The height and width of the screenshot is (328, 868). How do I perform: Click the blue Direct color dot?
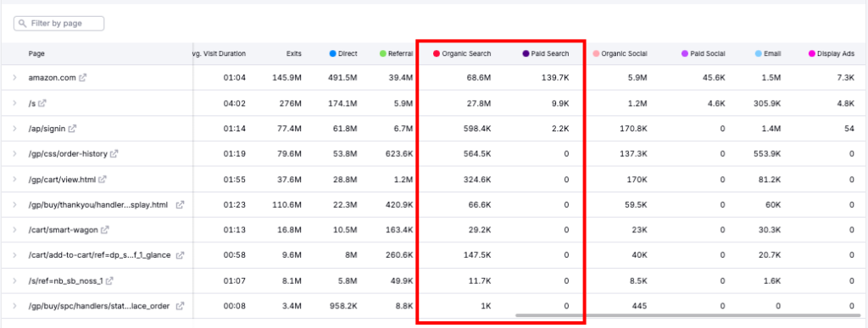(332, 53)
